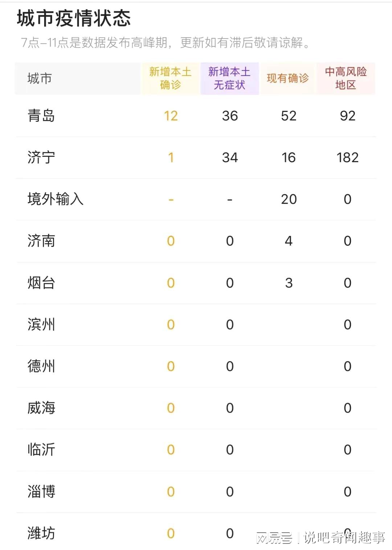The width and height of the screenshot is (392, 550).
Task: Tap the 淄博 city name
Action: click(x=41, y=492)
